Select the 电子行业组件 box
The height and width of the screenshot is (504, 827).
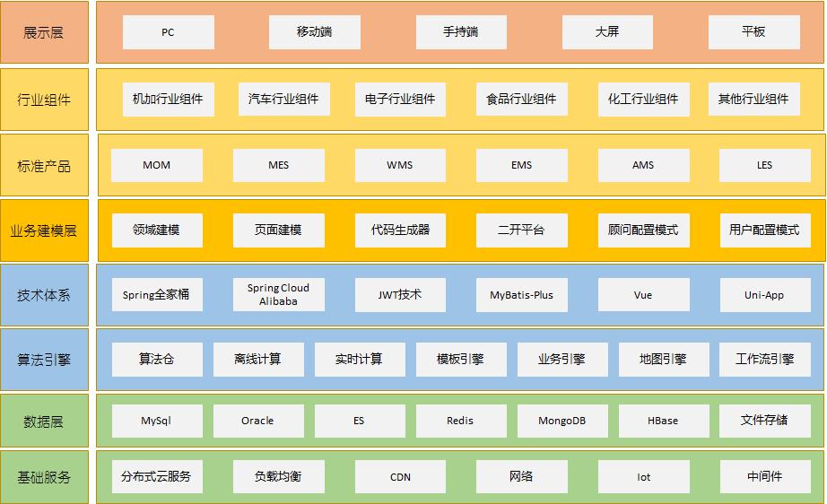[x=400, y=100]
